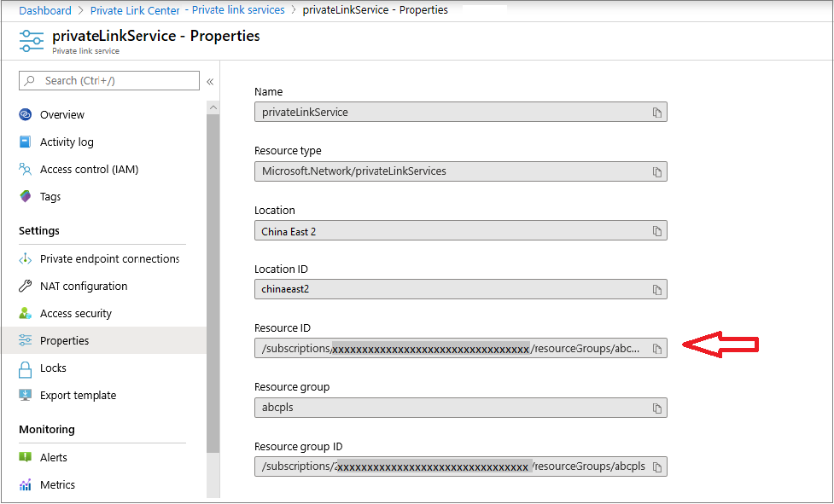Viewport: 834px width, 504px height.
Task: Copy the Location value
Action: tap(657, 231)
